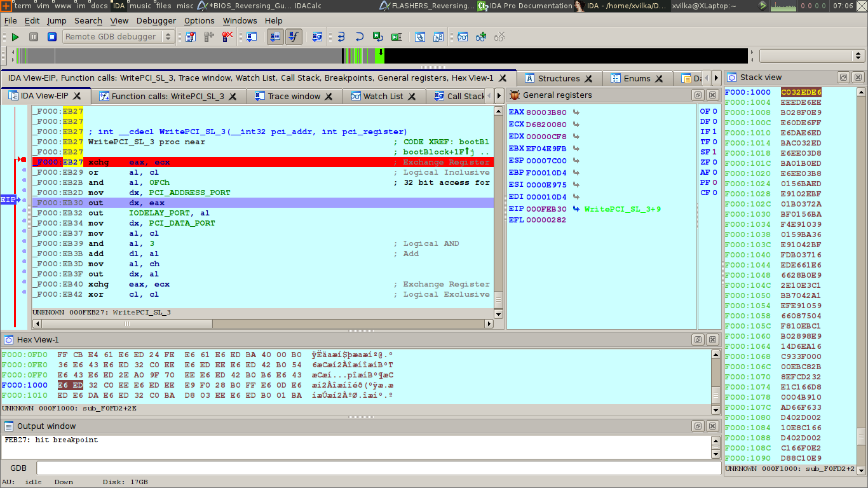
Task: Start the debugger process with green play icon
Action: coord(15,37)
